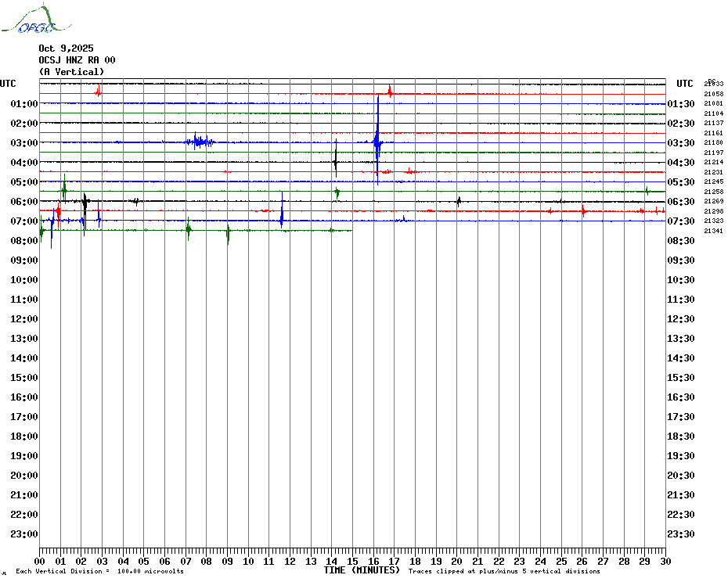This screenshot has width=728, height=582.
Task: Click the 18:00 hour label
Action: [x=24, y=436]
